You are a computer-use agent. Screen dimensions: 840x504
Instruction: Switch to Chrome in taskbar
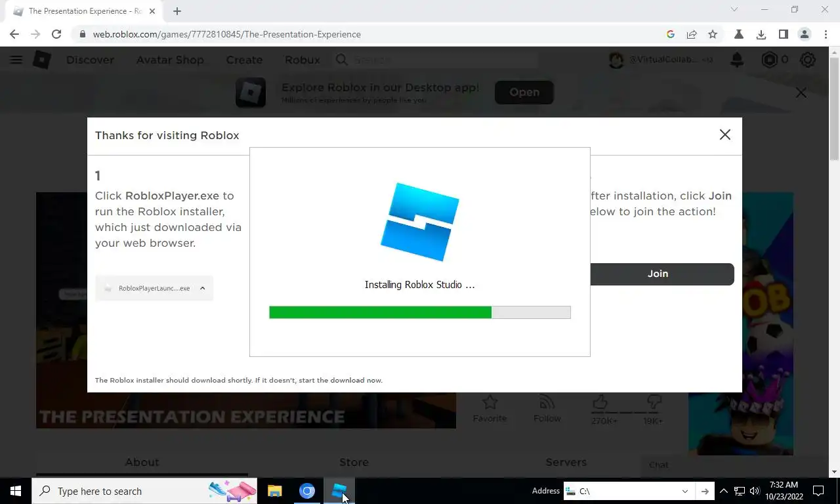pos(307,491)
